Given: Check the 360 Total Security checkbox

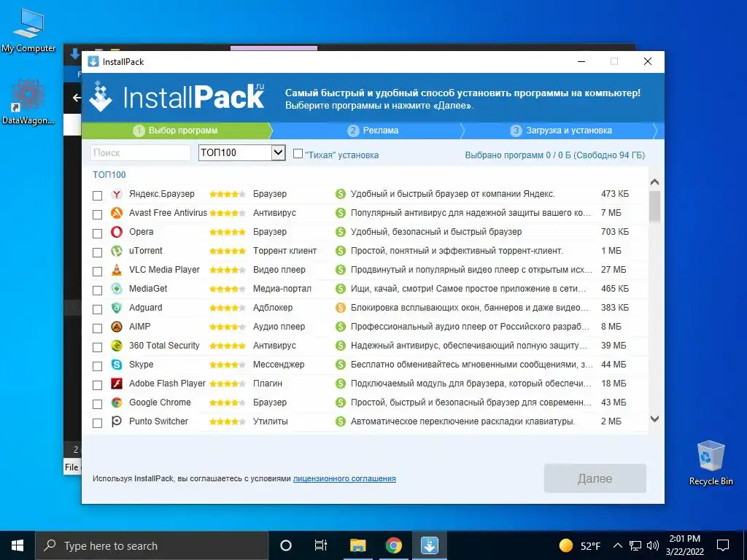Looking at the screenshot, I should click(x=97, y=347).
